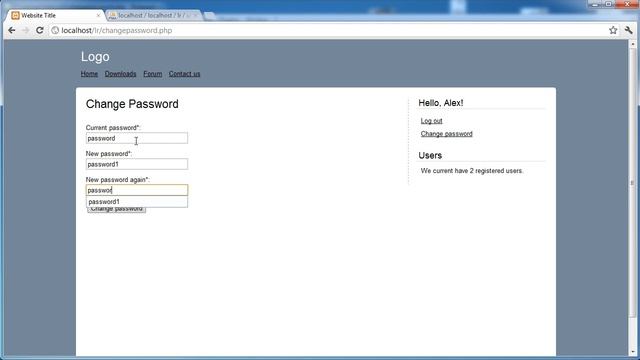Image resolution: width=640 pixels, height=360 pixels.
Task: Open the Chrome wrench menu
Action: point(629,30)
